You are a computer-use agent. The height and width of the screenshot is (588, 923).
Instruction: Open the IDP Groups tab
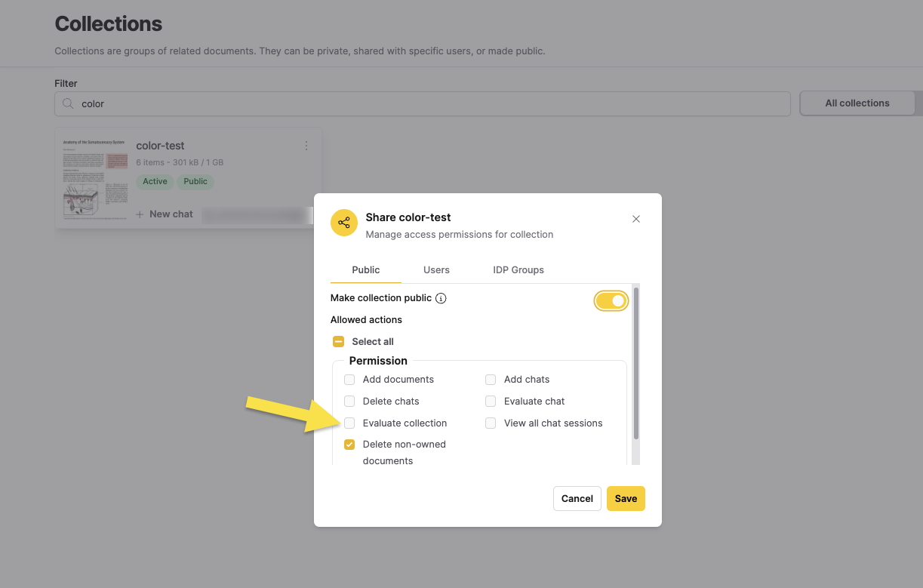pos(518,269)
